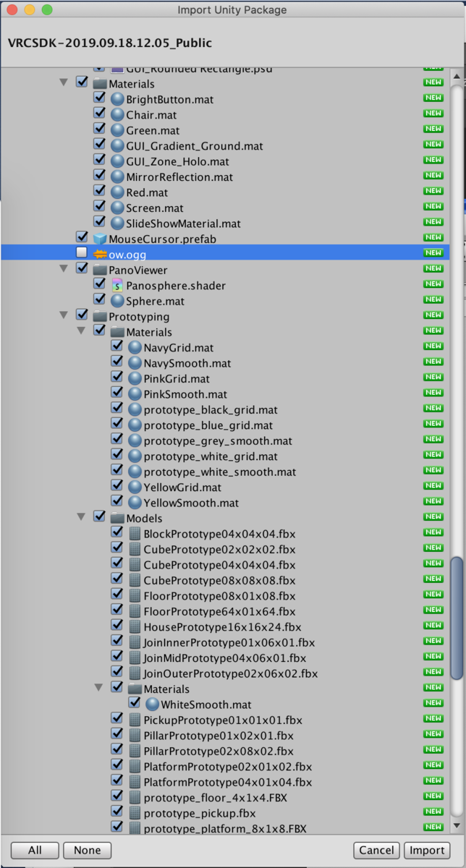Select the FloorPrototype08x01x08.fbx label

click(219, 596)
